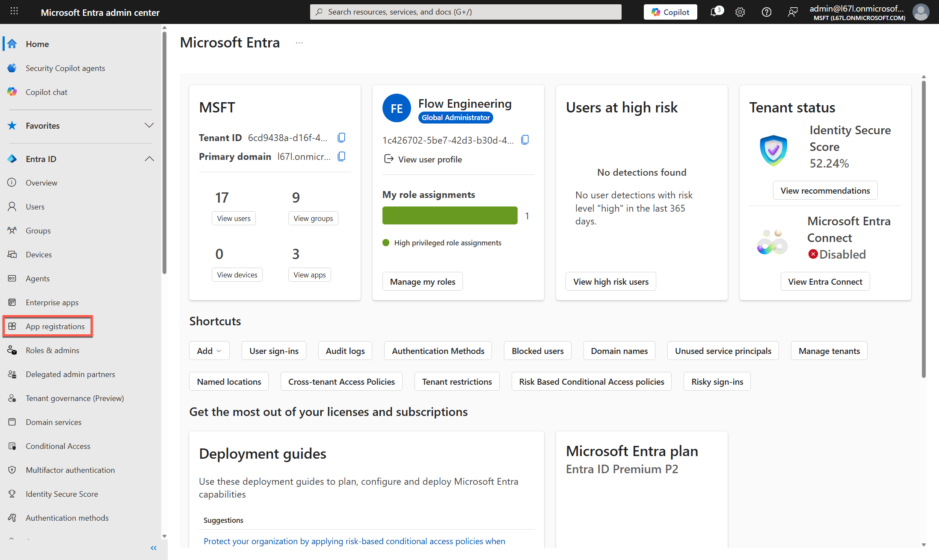939x560 pixels.
Task: Click View users button
Action: [234, 218]
